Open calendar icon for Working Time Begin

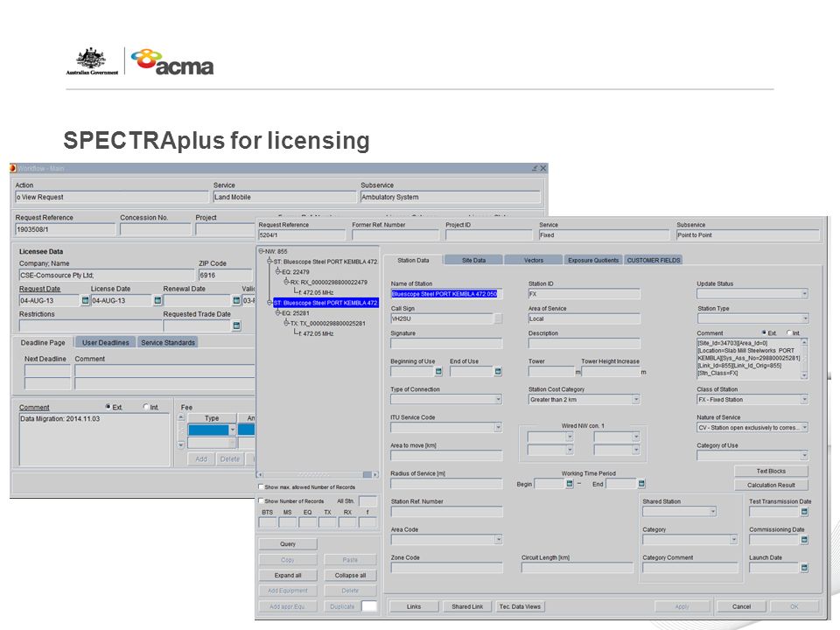570,484
